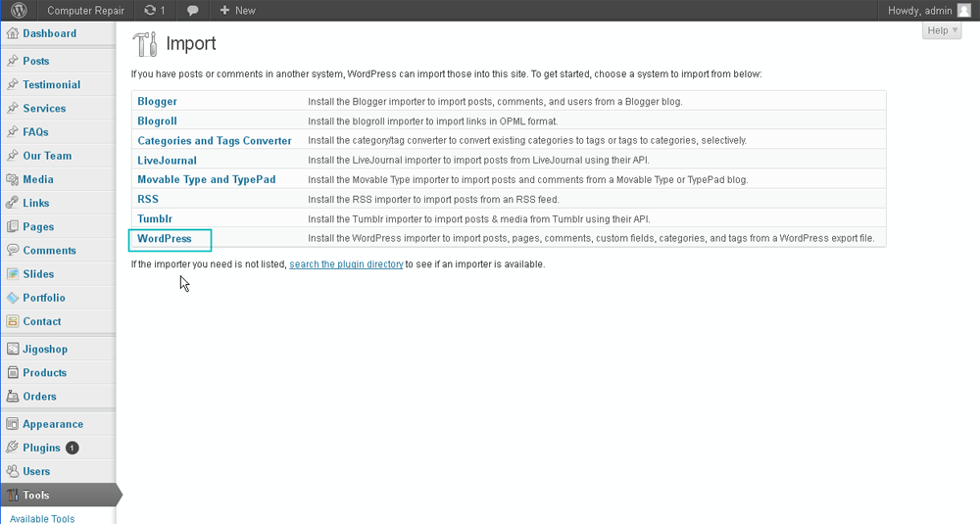Open Computer Repair site name in admin bar
The image size is (980, 524).
tap(85, 10)
